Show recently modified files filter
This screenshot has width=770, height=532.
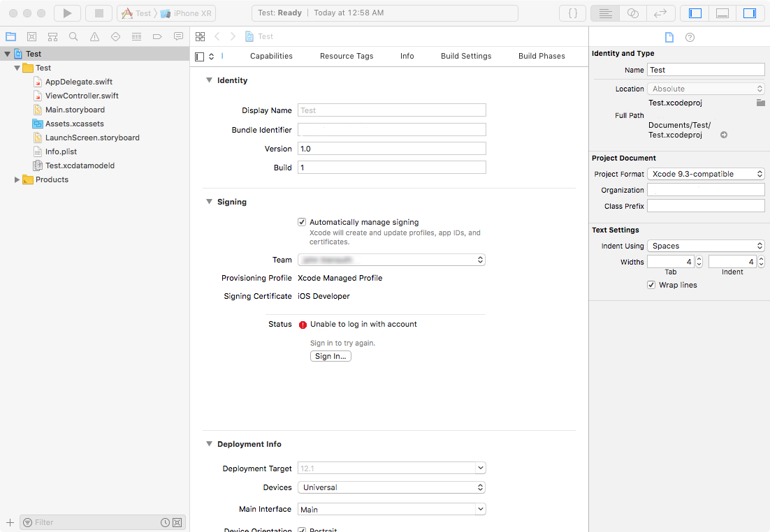coord(165,523)
